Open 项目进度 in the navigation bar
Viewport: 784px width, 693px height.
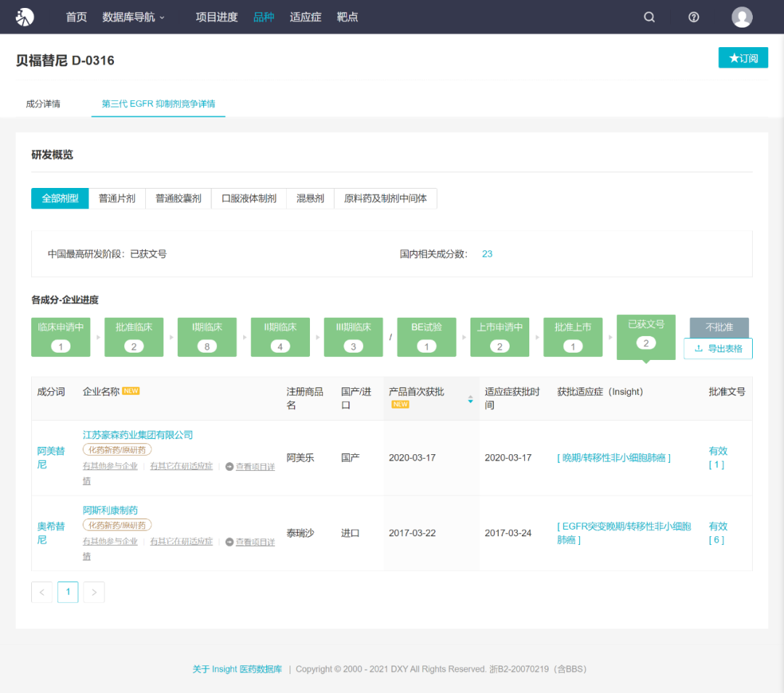click(x=216, y=17)
